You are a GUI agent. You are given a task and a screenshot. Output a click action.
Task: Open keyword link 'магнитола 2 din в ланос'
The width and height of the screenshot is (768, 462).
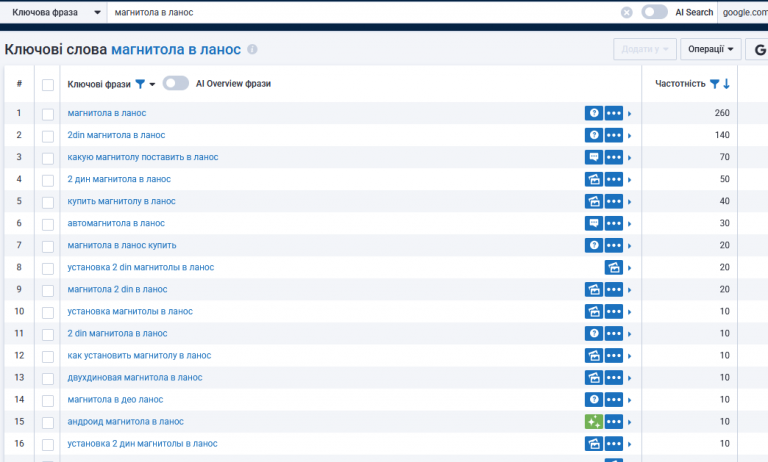pos(118,290)
